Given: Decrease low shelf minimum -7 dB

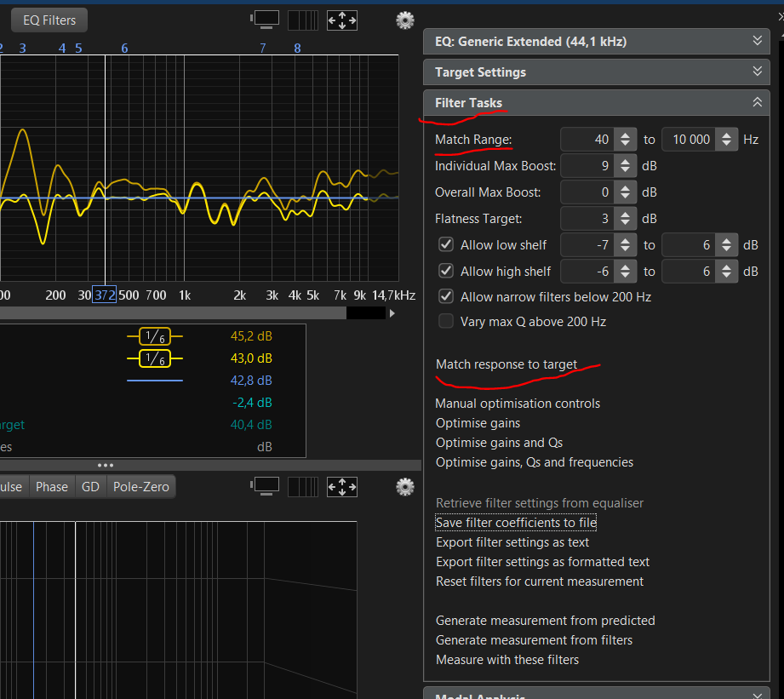Looking at the screenshot, I should point(625,250).
